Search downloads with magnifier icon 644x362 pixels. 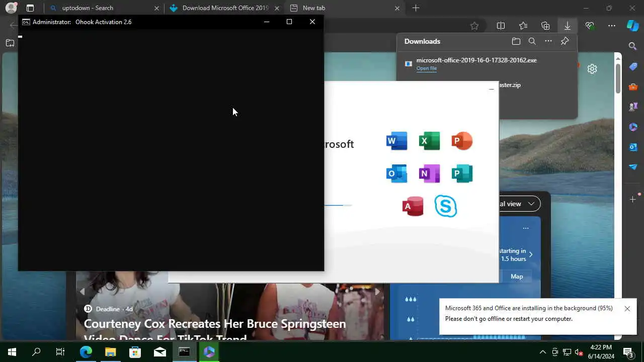coord(532,41)
